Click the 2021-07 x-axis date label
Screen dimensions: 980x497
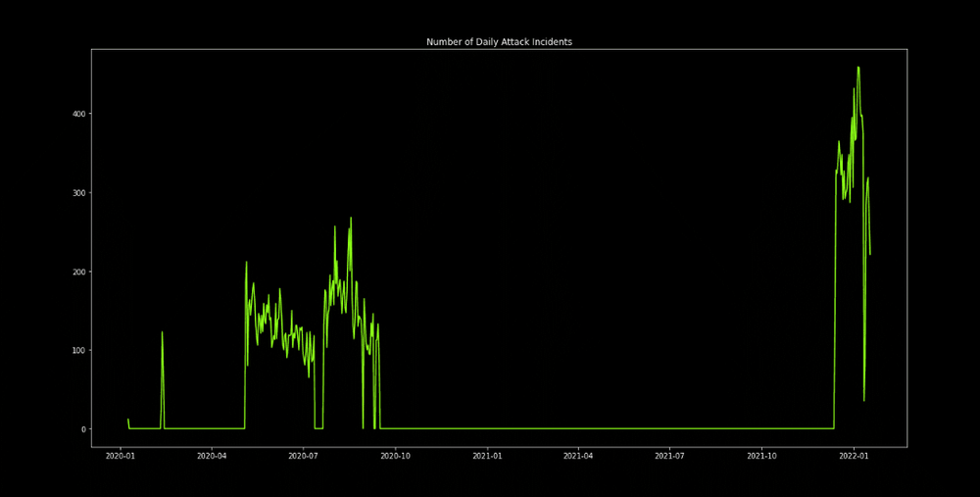point(668,456)
